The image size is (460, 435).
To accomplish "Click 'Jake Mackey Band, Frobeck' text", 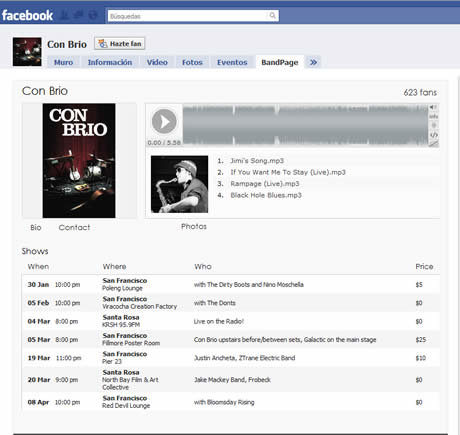I will click(232, 380).
